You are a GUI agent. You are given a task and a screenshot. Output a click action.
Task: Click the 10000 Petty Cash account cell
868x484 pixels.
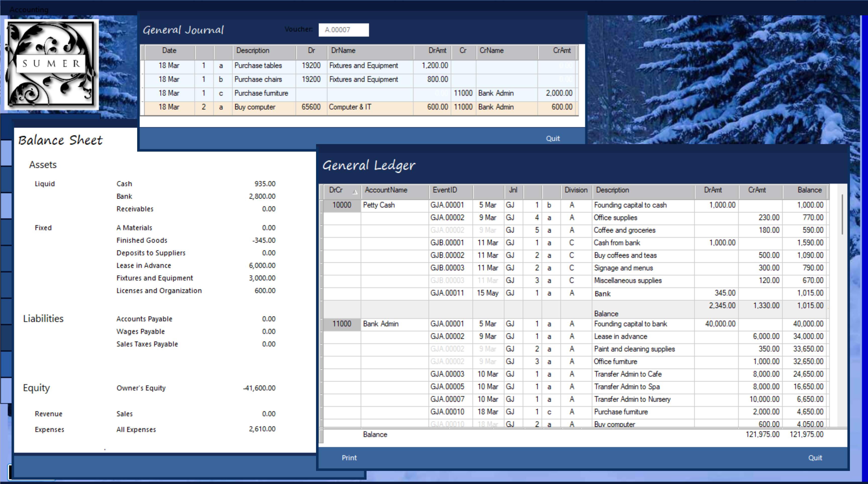(x=341, y=205)
